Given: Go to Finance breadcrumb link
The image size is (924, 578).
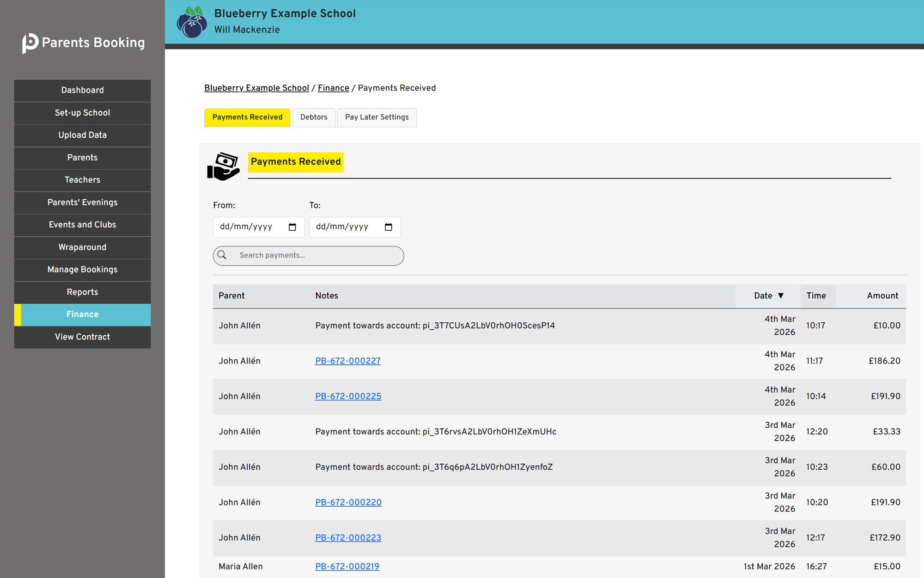Looking at the screenshot, I should pos(333,88).
